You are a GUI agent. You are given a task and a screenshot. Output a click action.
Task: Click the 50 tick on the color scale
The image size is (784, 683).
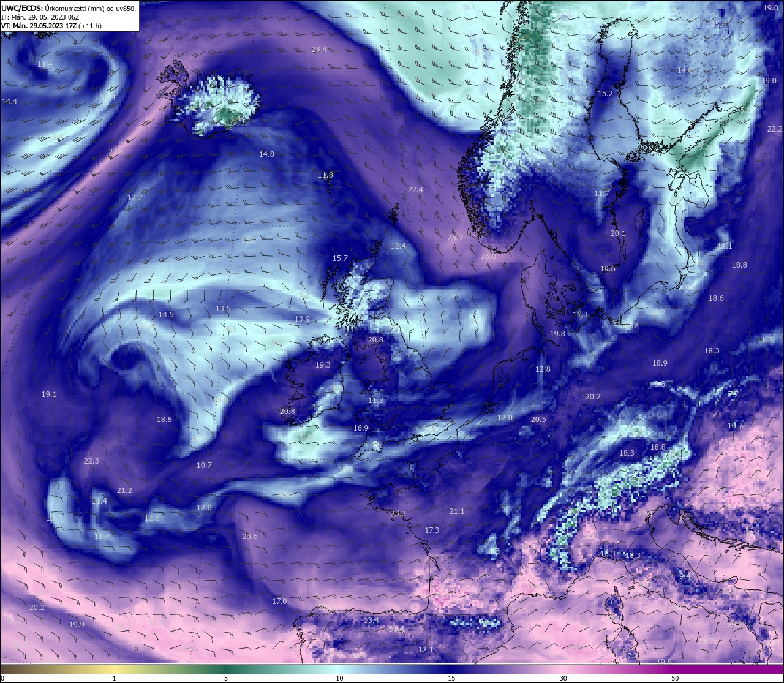[674, 678]
